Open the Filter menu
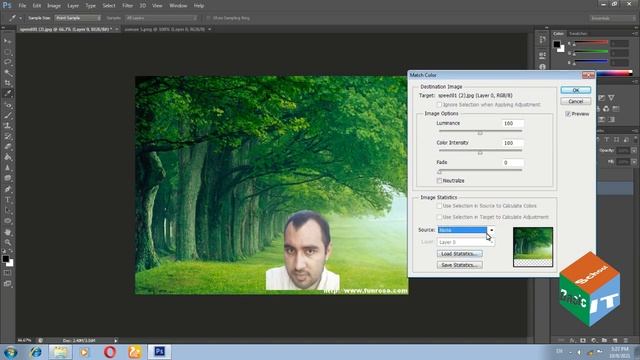The height and width of the screenshot is (360, 640). [127, 6]
